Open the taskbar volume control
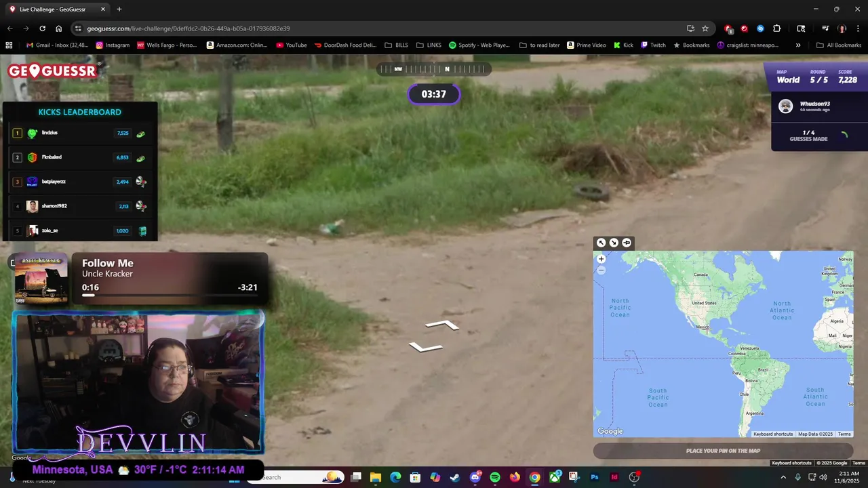 coord(823,477)
